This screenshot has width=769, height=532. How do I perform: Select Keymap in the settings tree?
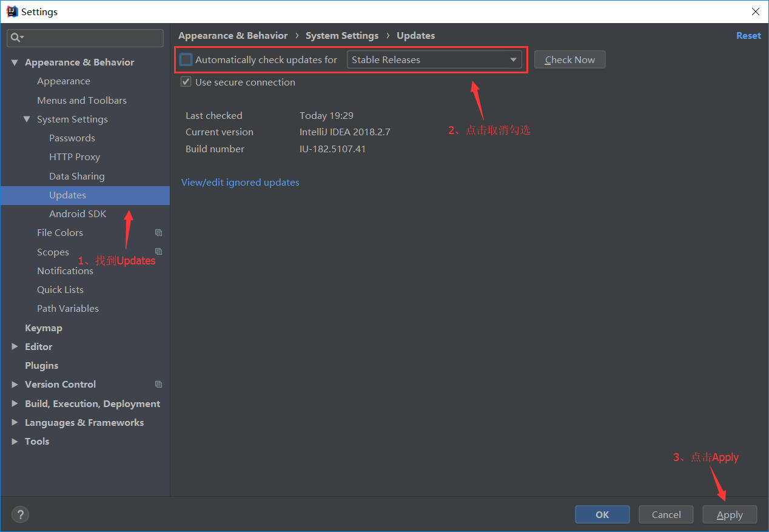click(44, 328)
